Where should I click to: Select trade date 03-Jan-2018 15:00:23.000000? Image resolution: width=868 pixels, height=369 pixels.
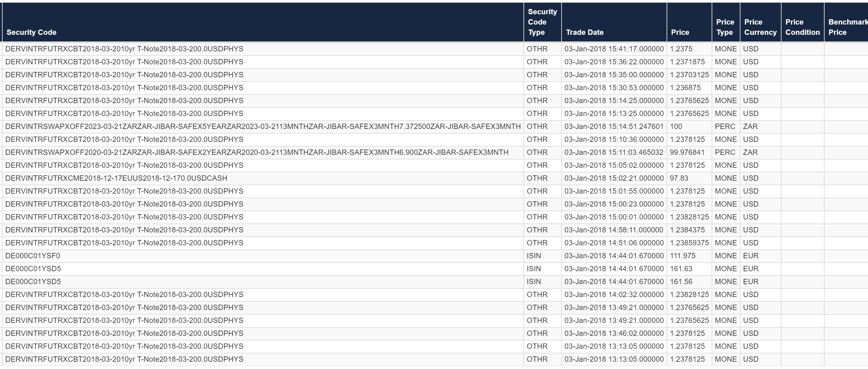(x=614, y=204)
